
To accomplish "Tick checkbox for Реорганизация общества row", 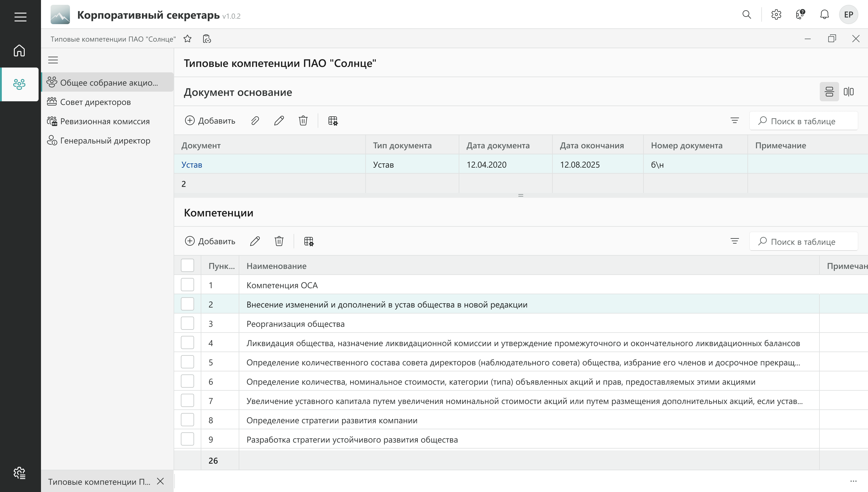I will coord(187,324).
